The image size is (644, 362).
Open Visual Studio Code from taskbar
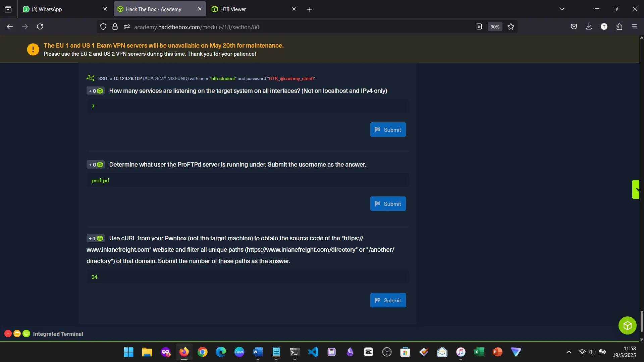click(313, 352)
